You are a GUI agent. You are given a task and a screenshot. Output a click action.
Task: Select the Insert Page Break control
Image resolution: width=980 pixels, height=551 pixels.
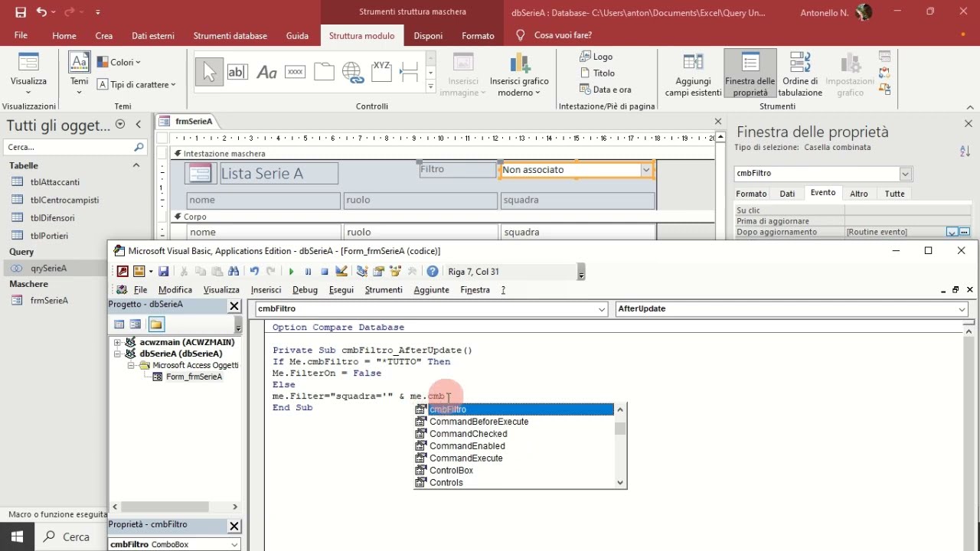(409, 72)
